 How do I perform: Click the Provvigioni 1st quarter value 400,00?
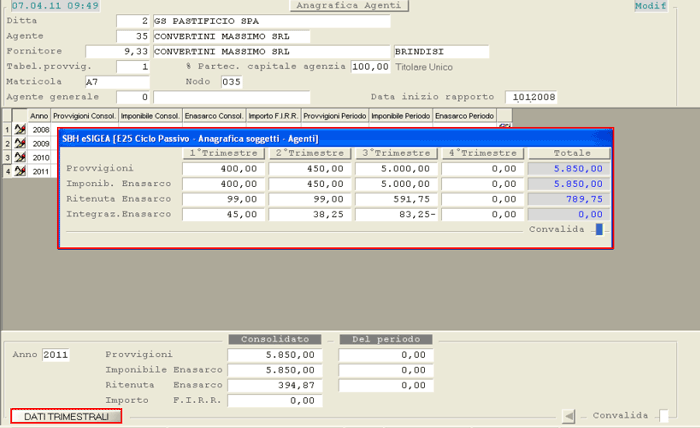tap(226, 169)
